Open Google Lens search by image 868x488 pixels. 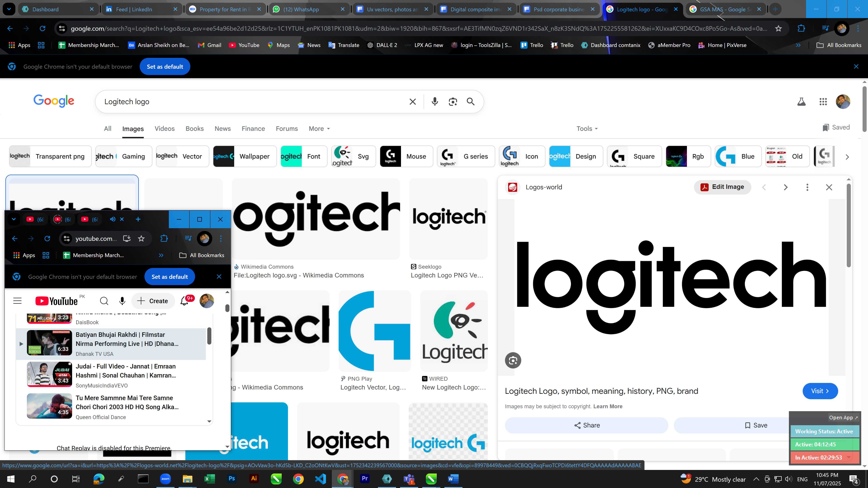(453, 102)
